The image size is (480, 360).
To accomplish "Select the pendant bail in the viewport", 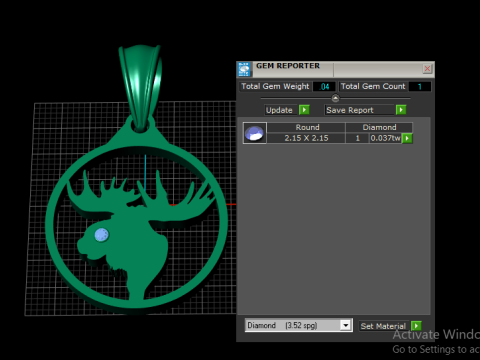I will 141,87.
